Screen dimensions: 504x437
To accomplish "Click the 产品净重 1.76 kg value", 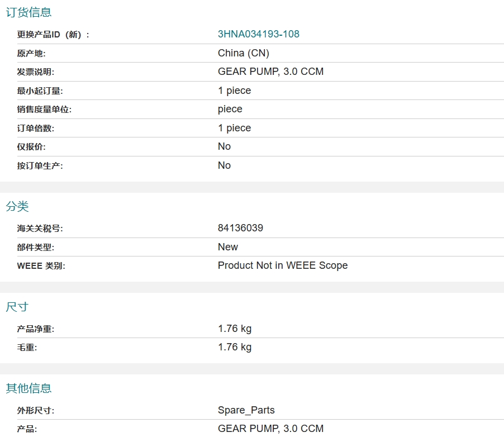I will (x=235, y=329).
